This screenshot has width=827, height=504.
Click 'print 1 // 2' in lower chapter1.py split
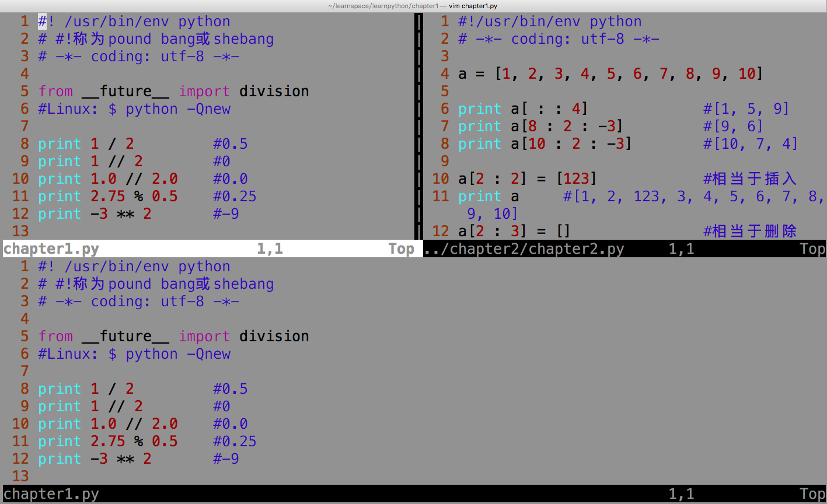pos(90,407)
